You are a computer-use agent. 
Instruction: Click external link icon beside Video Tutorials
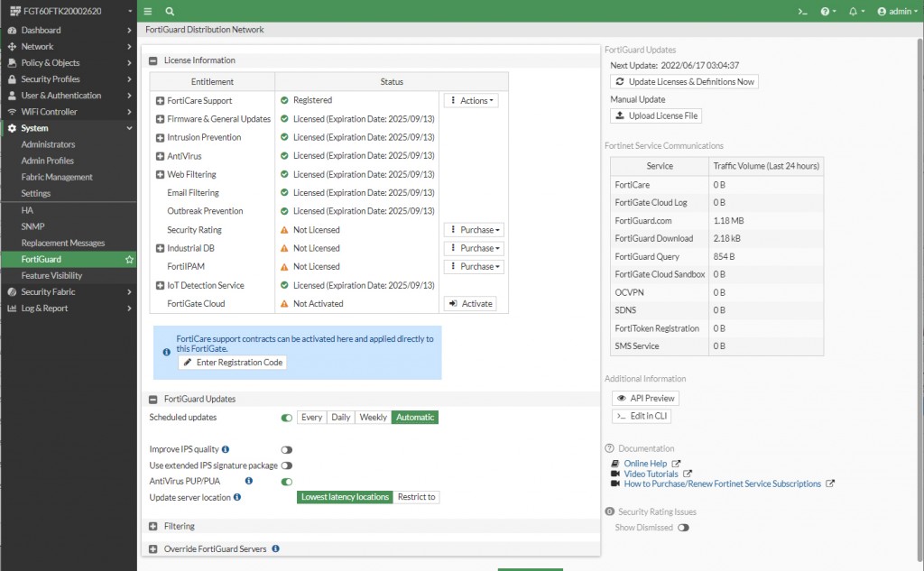click(687, 474)
